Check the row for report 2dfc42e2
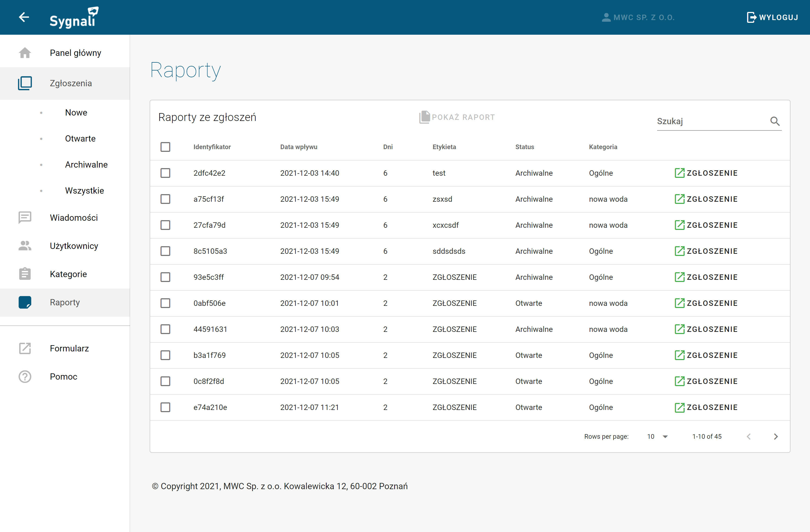Image resolution: width=810 pixels, height=532 pixels. (x=165, y=173)
